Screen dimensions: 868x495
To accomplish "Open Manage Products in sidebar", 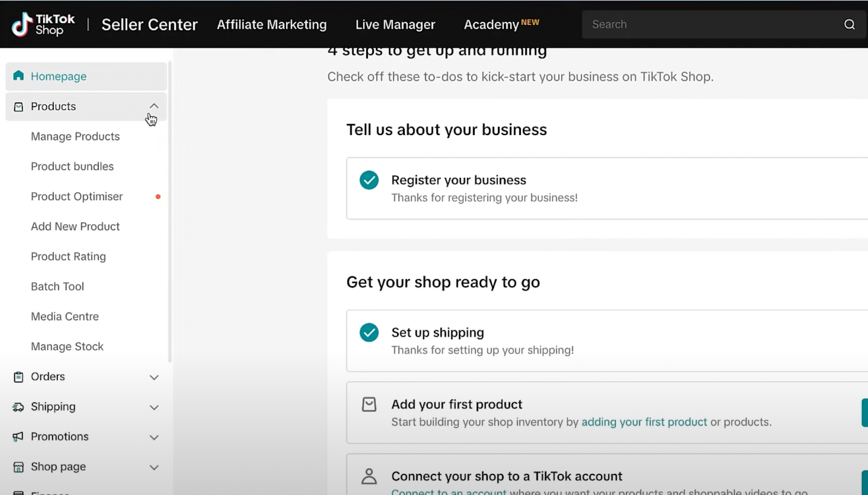I will tap(75, 137).
